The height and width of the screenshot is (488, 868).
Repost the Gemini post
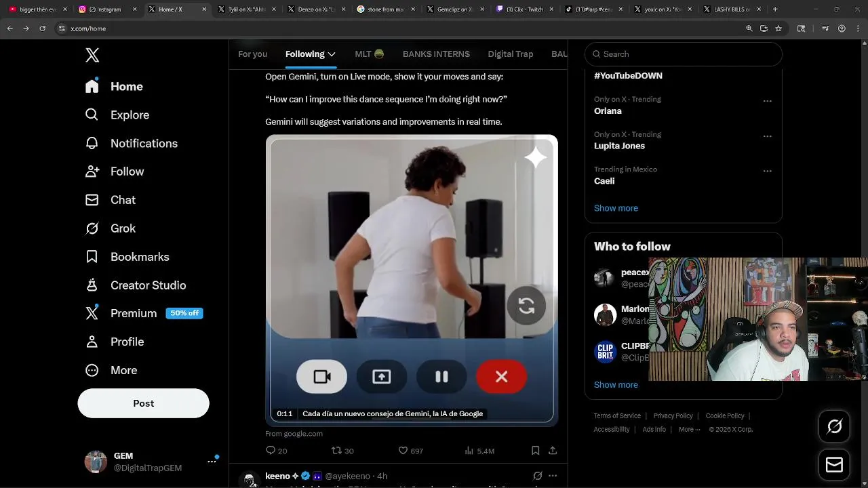tap(342, 451)
